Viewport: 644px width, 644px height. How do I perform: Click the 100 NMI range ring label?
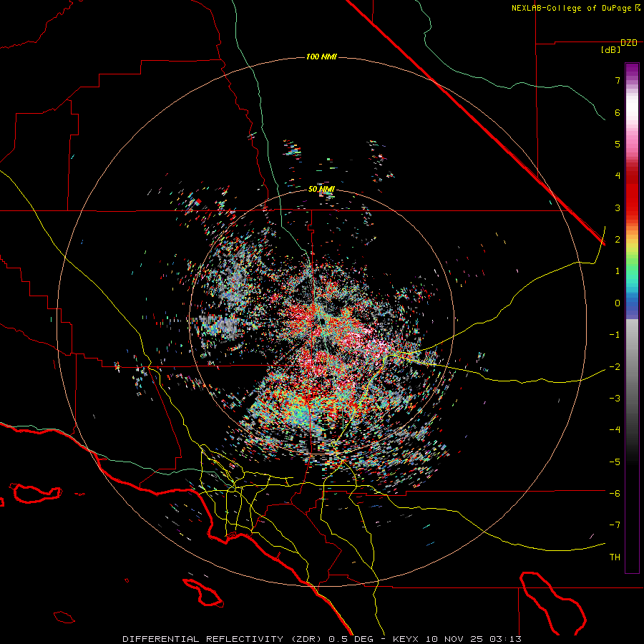[x=321, y=57]
